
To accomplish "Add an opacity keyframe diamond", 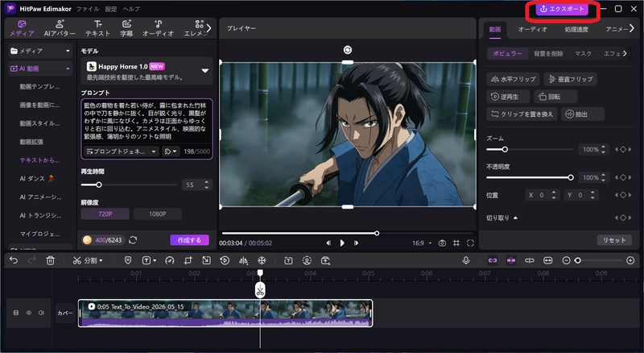I will click(x=623, y=177).
